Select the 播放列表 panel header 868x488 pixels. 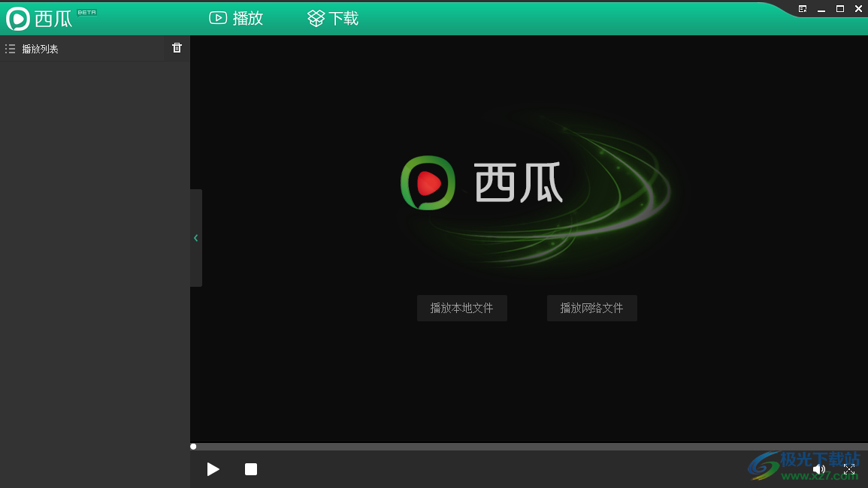tap(41, 48)
